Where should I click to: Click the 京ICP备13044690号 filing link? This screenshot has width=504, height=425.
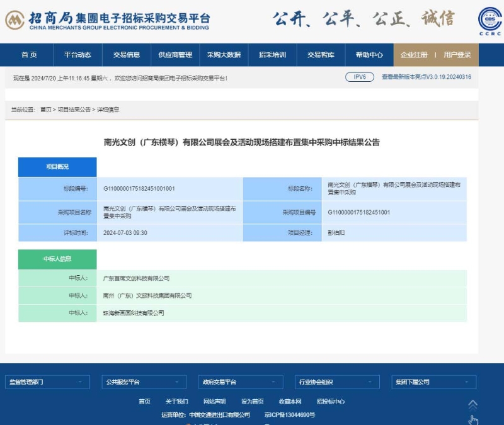[290, 415]
